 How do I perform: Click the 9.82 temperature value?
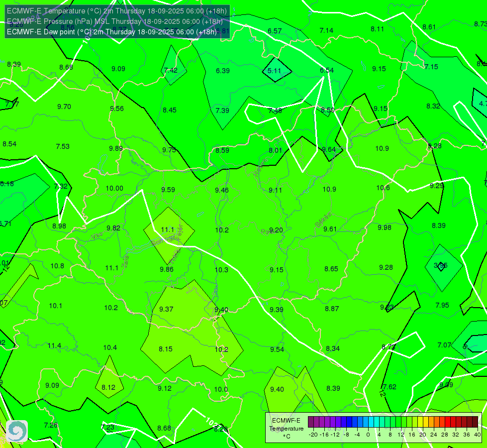[113, 228]
